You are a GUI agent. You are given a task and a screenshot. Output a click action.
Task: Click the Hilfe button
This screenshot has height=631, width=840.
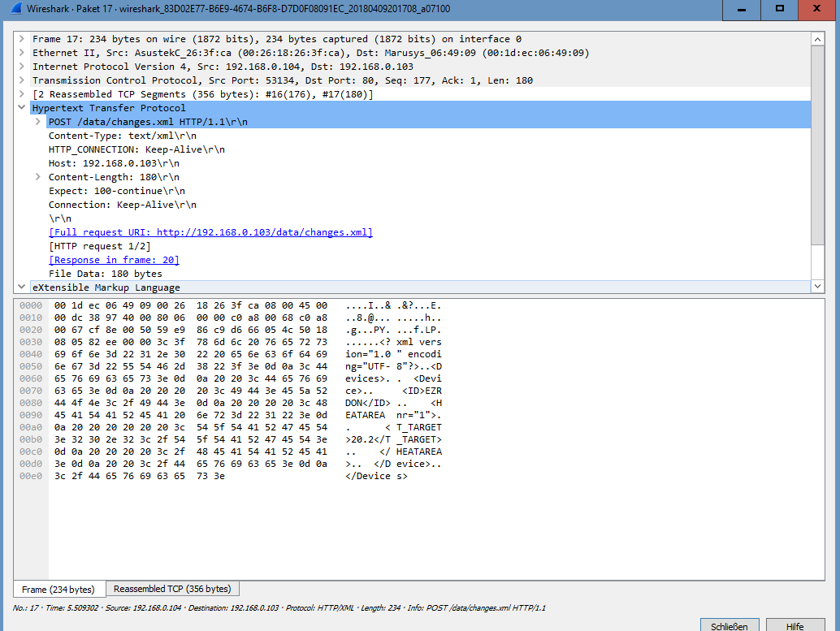794,626
